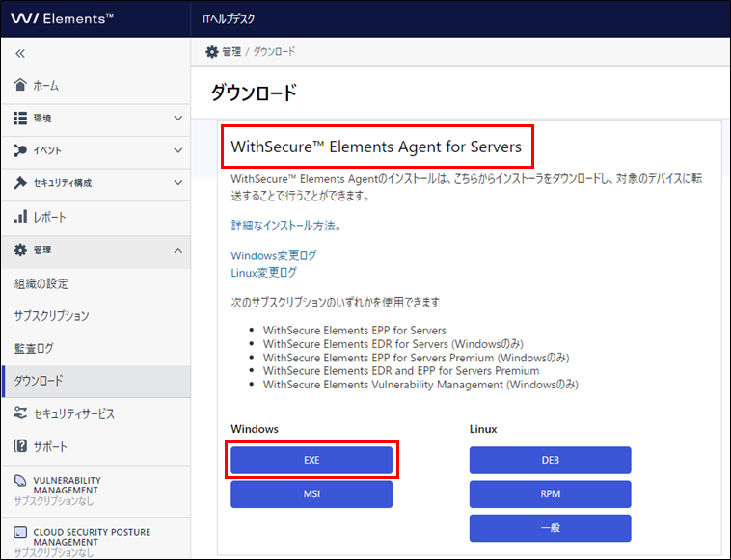Click the Linux section label
Viewport: 731px width, 560px height.
483,429
